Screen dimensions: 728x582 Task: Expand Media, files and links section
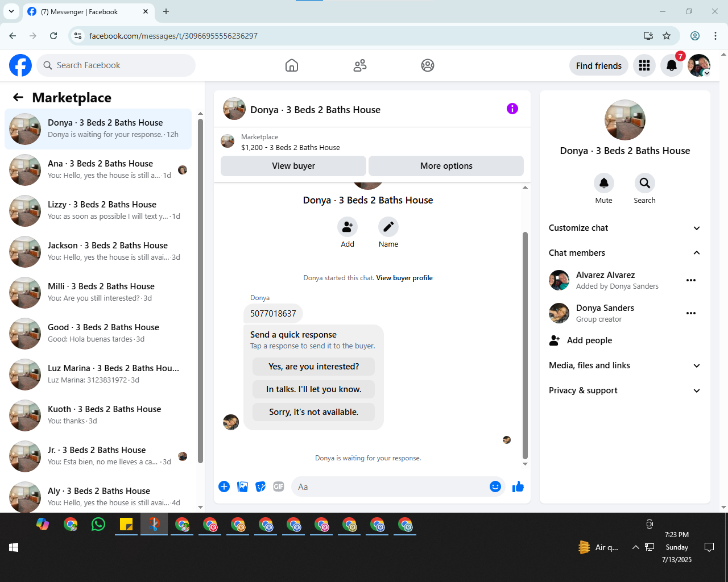pos(624,365)
